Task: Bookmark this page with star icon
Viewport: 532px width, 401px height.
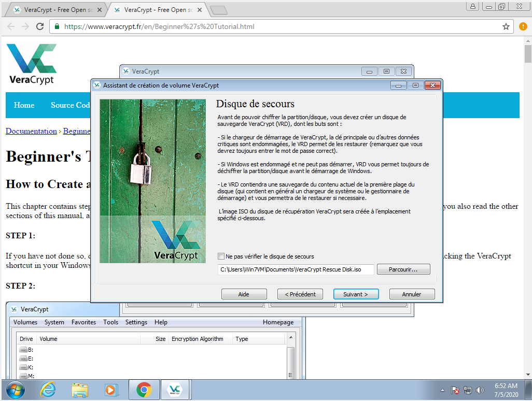Action: point(506,26)
